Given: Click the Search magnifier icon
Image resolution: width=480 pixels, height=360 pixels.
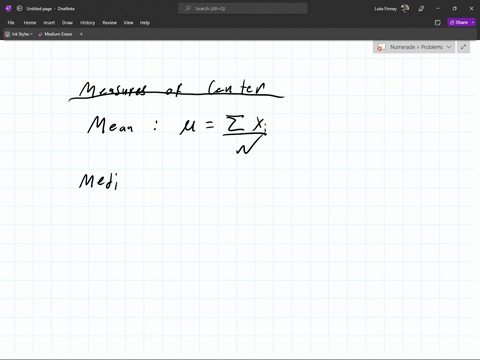Looking at the screenshot, I should tap(188, 9).
